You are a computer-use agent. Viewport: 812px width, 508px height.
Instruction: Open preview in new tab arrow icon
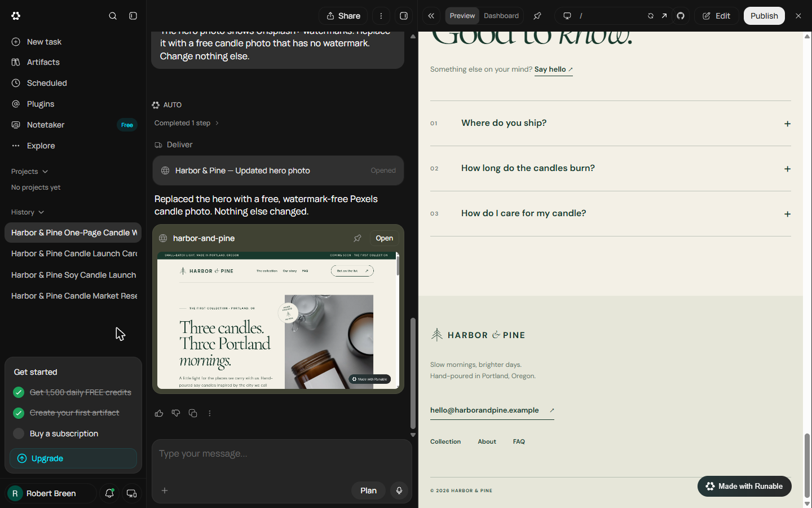pyautogui.click(x=664, y=16)
